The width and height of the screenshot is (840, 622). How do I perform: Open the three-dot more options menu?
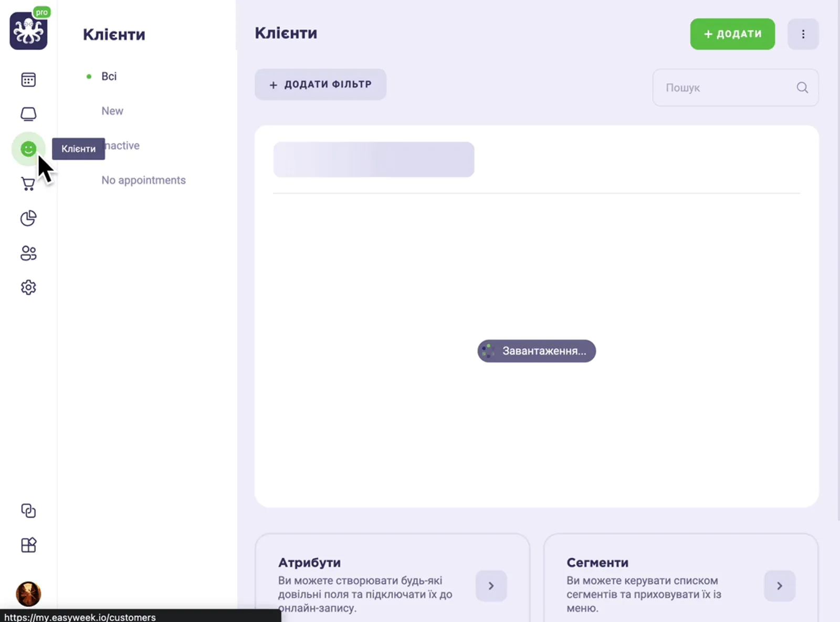coord(803,34)
